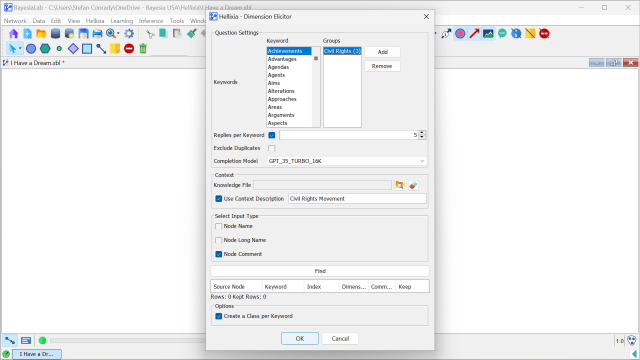640x360 pixels.
Task: Open the Learning menu
Action: 122,21
